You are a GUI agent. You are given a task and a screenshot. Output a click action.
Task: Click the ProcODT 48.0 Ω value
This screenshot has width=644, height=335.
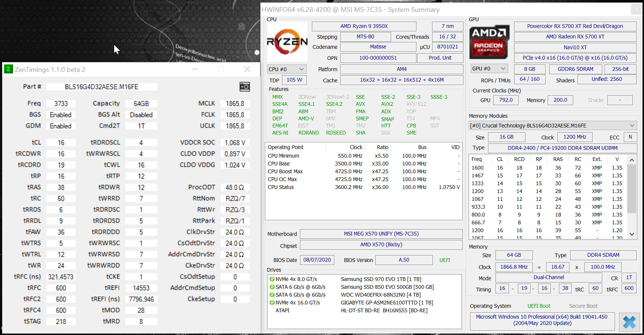click(x=235, y=187)
